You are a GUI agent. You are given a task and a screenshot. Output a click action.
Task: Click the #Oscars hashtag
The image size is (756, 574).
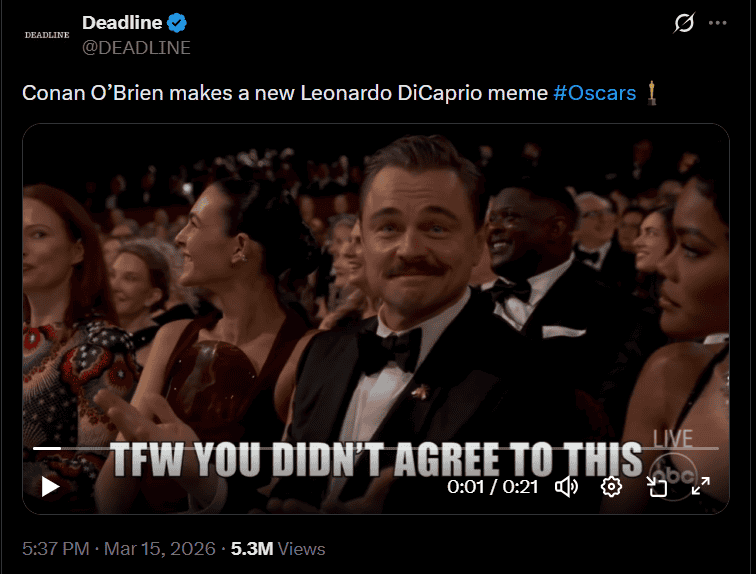click(x=594, y=93)
